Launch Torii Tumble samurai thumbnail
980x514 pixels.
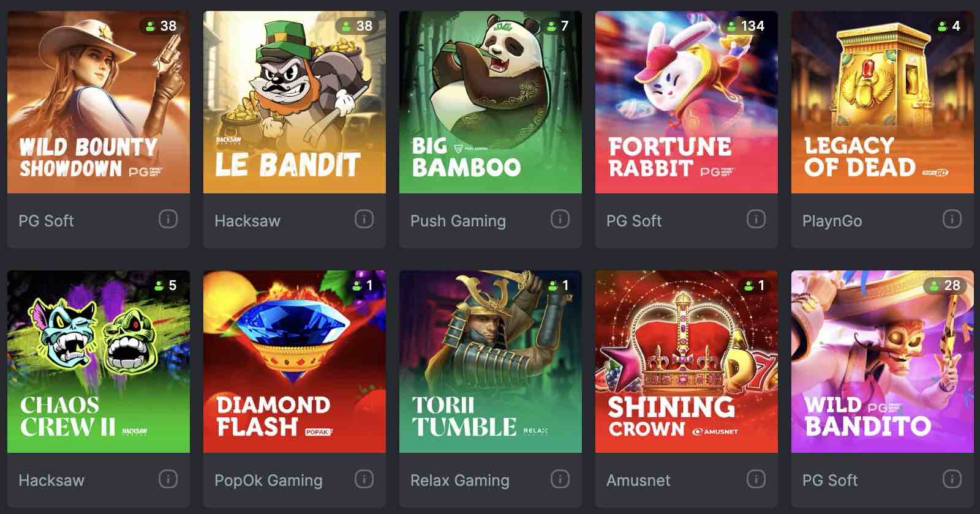click(x=491, y=362)
